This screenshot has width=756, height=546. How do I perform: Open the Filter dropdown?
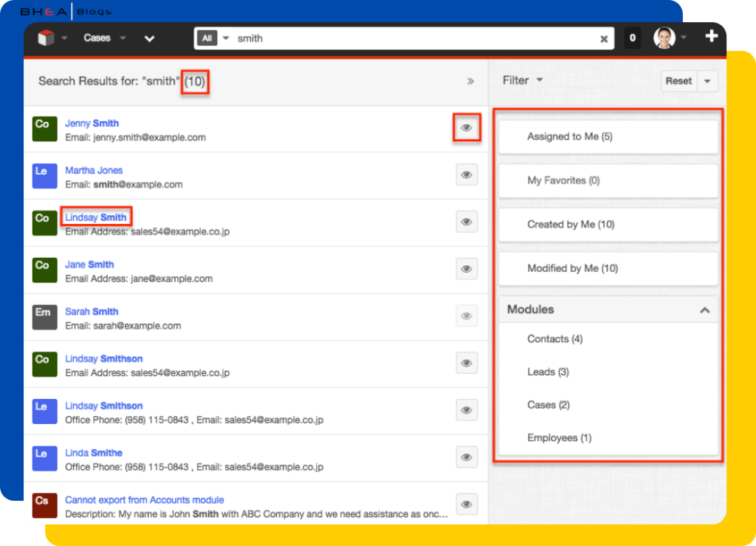point(523,81)
